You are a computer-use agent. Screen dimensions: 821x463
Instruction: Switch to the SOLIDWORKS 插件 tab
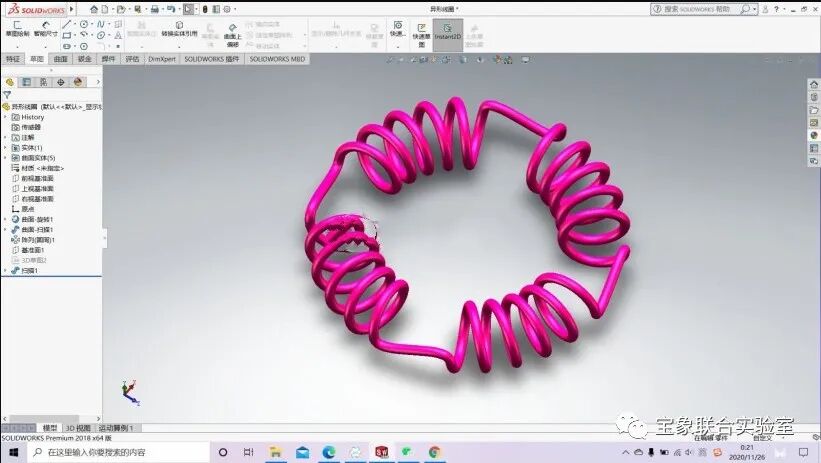point(212,59)
